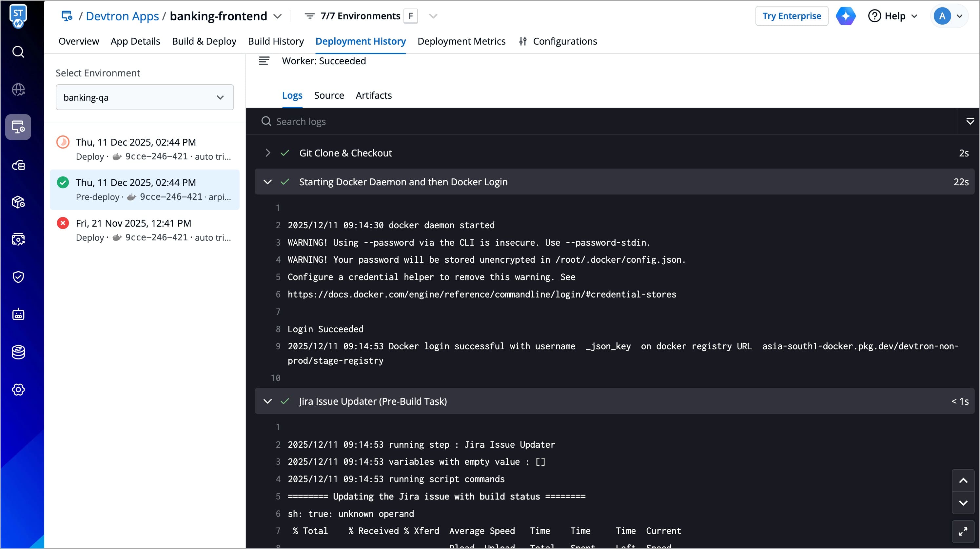980x549 pixels.
Task: Switch to the Build History tab
Action: (x=276, y=41)
